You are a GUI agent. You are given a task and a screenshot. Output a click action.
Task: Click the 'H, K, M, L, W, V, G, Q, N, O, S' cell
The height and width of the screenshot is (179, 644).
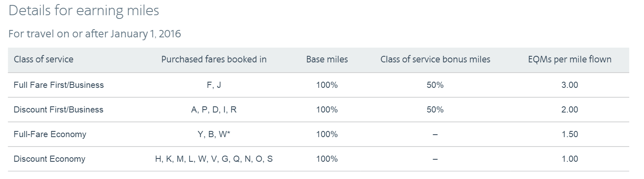(x=213, y=159)
